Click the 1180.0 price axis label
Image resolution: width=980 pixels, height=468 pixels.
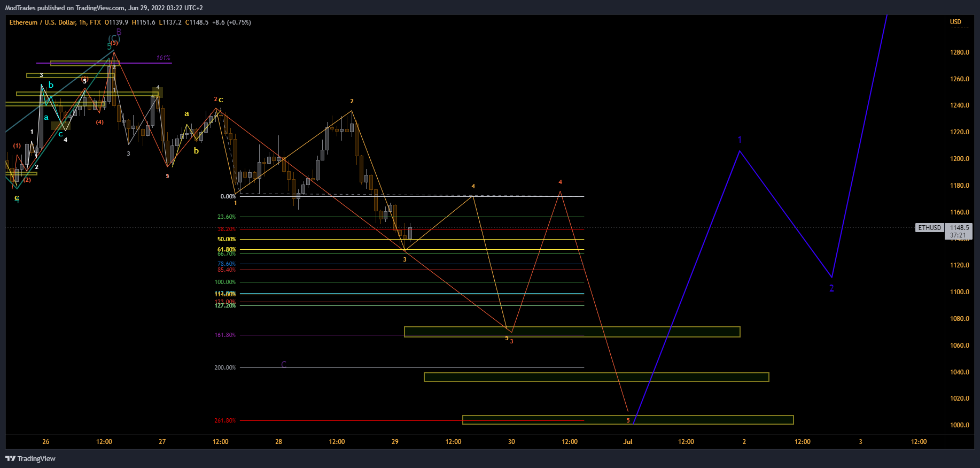(960, 186)
